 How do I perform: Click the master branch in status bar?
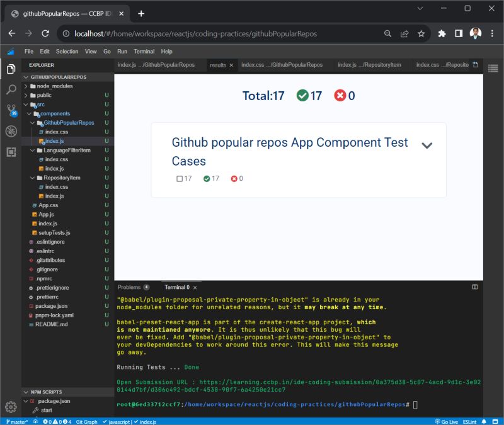[x=17, y=421]
